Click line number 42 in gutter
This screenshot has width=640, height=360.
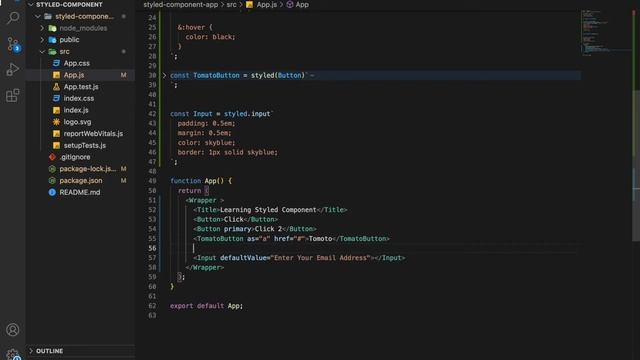pyautogui.click(x=152, y=113)
